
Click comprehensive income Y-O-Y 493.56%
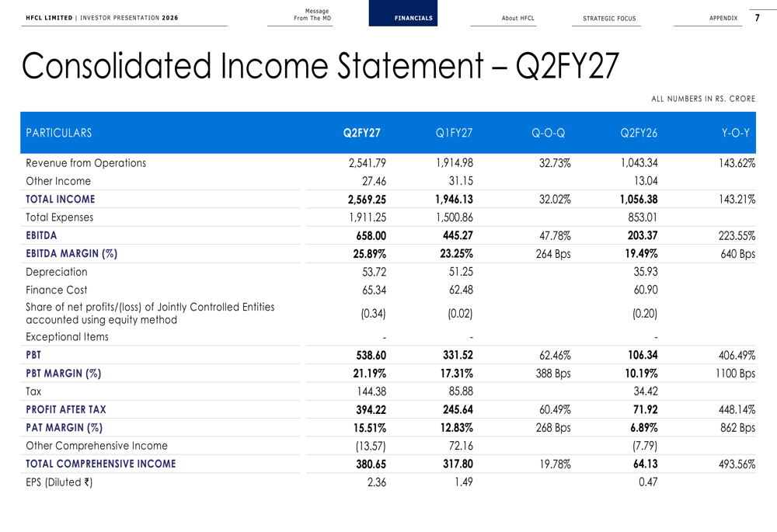pyautogui.click(x=737, y=464)
